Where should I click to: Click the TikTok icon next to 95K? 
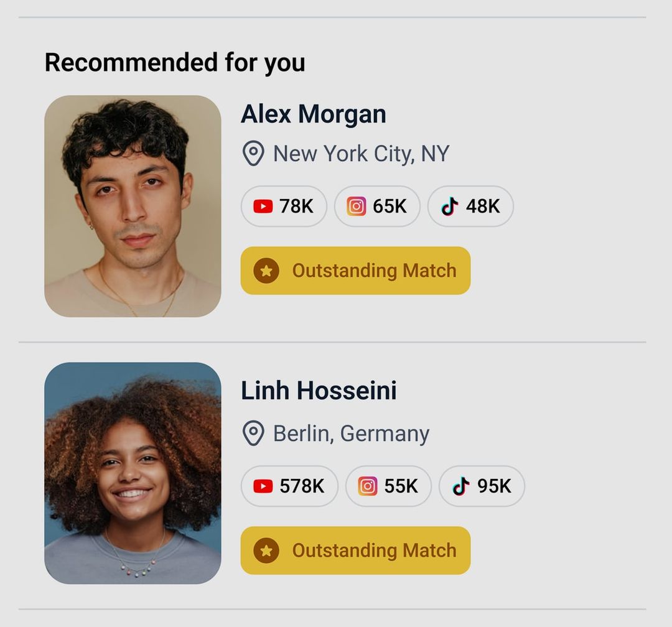click(x=460, y=486)
